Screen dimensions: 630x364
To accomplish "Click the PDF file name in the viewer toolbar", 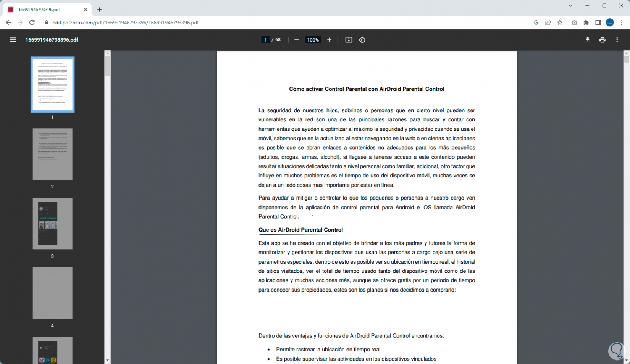I will [52, 40].
